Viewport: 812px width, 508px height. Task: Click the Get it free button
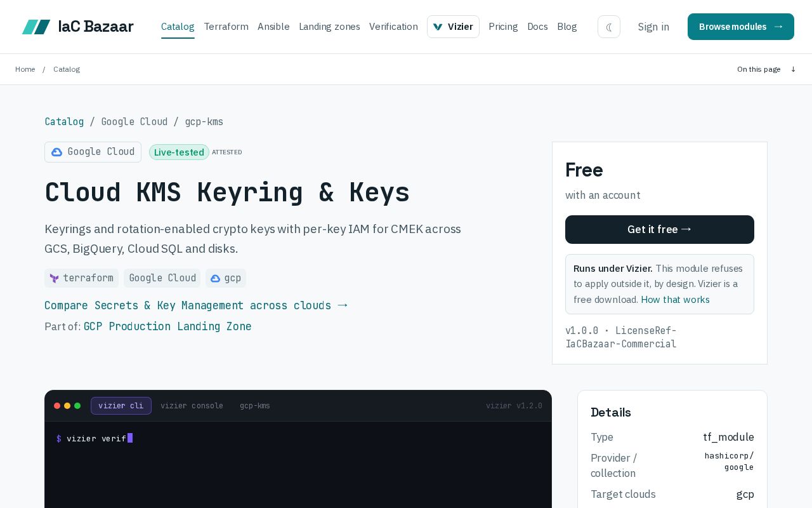pyautogui.click(x=660, y=229)
